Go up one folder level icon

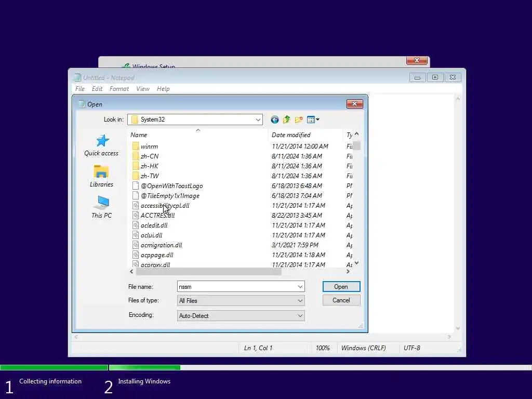(287, 119)
